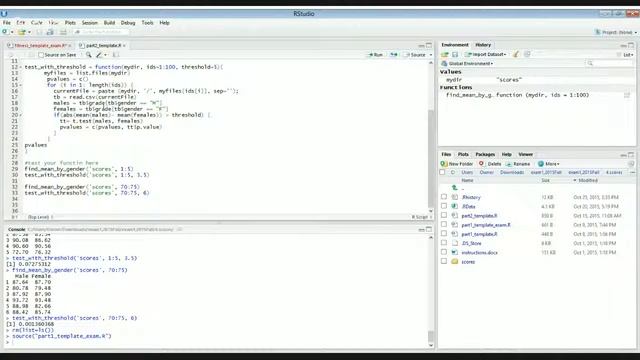Image resolution: width=640 pixels, height=360 pixels.
Task: Open the Session menu
Action: (x=89, y=23)
